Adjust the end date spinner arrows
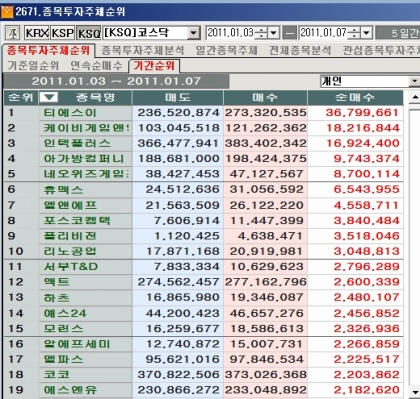The image size is (420, 399). pyautogui.click(x=355, y=33)
